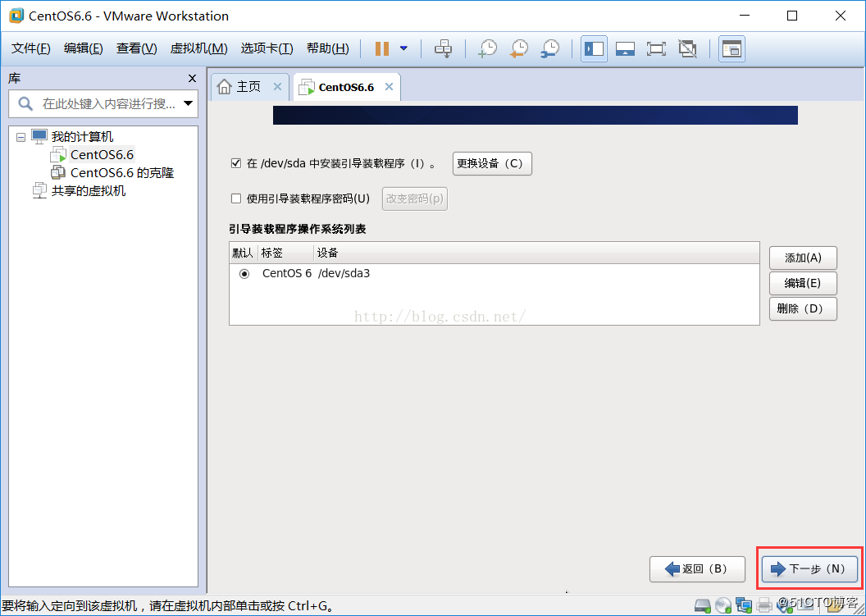
Task: Take a snapshot of this virtual machine
Action: pos(487,48)
